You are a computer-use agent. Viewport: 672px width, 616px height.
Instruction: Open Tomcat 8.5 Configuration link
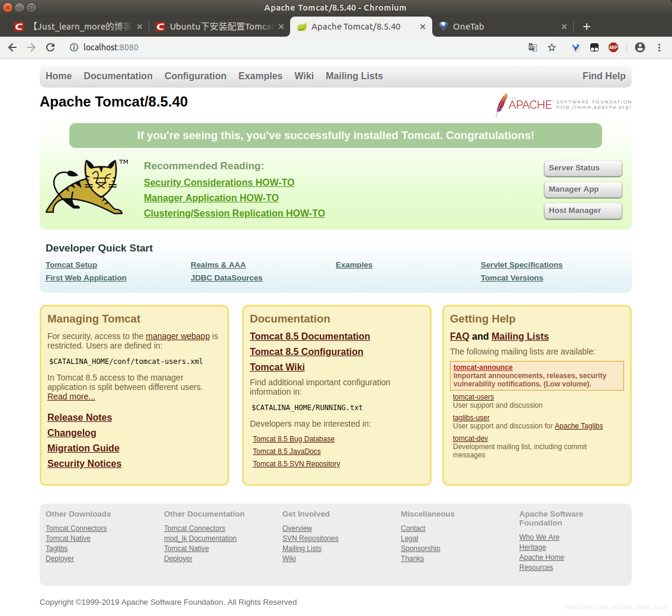pyautogui.click(x=307, y=351)
